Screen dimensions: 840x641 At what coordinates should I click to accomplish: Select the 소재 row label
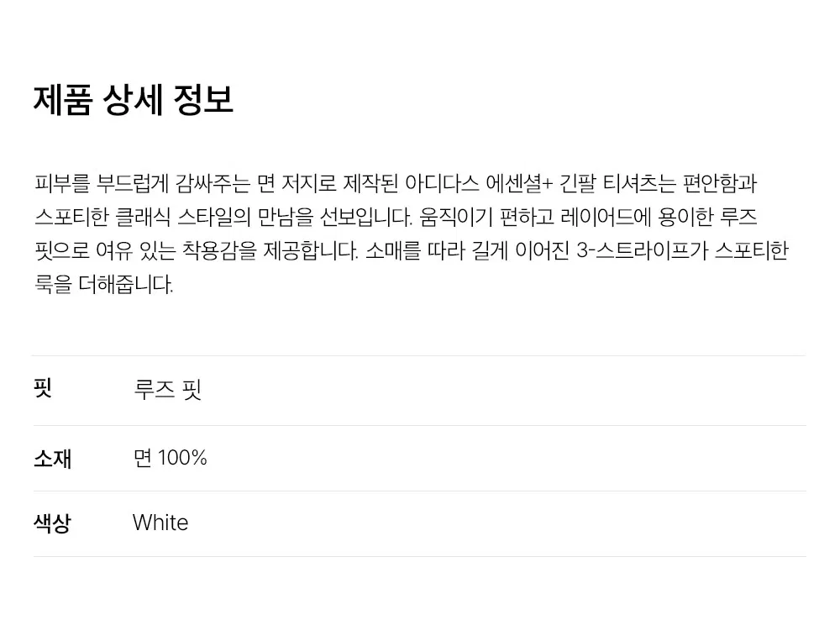52,458
